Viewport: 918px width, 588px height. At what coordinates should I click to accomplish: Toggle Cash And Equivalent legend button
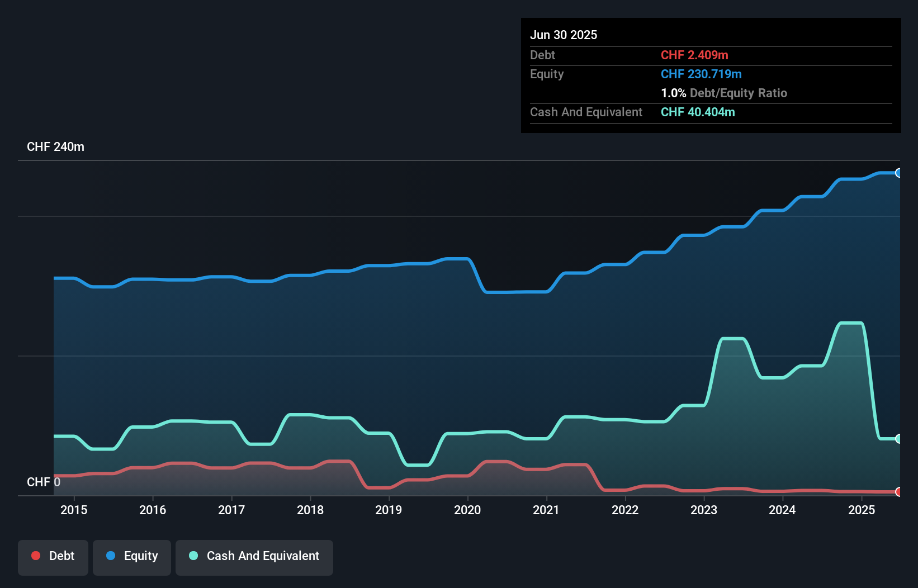pos(254,557)
